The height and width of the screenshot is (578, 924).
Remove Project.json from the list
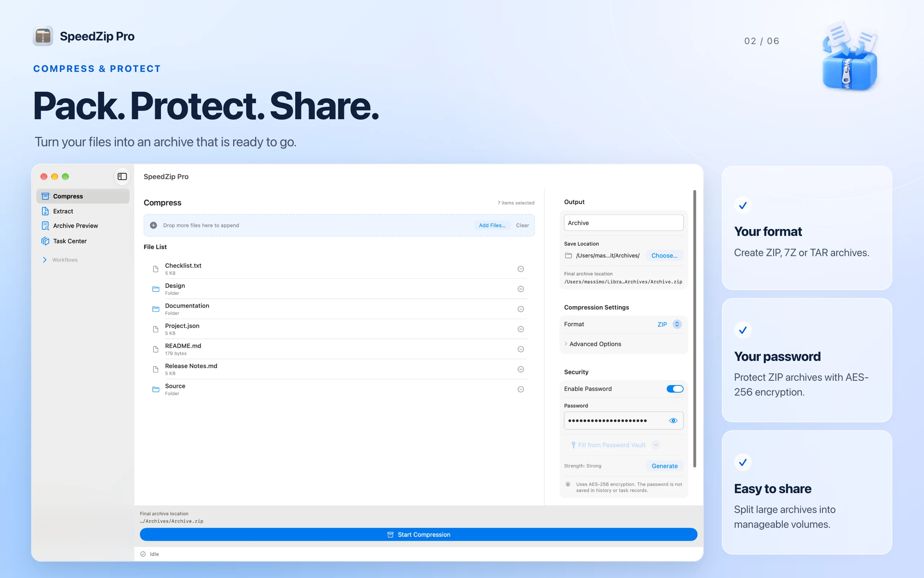(x=520, y=329)
